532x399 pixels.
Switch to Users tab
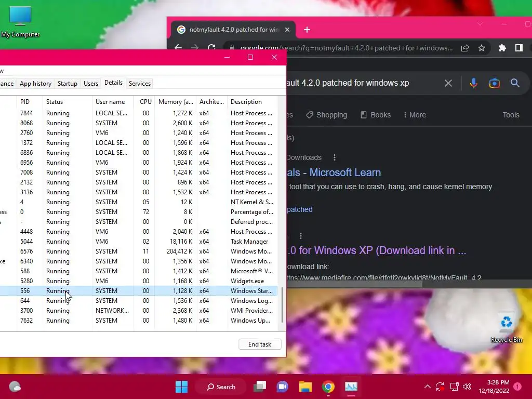click(90, 84)
